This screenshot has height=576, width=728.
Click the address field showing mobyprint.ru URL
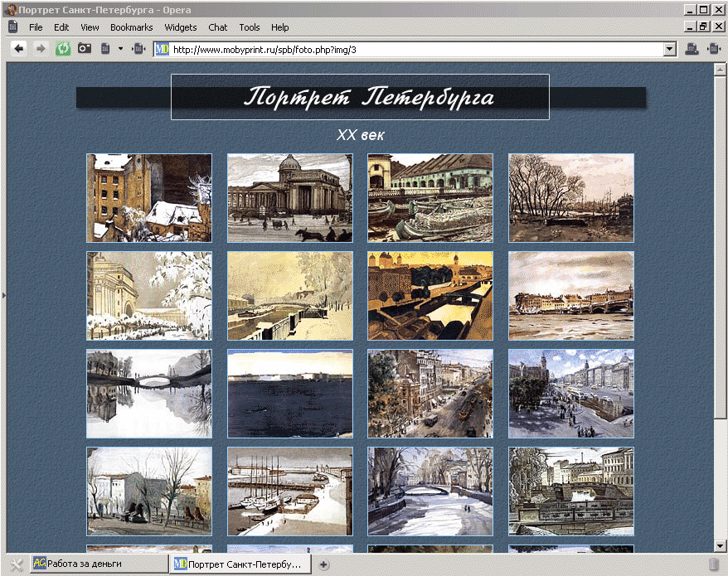click(416, 50)
